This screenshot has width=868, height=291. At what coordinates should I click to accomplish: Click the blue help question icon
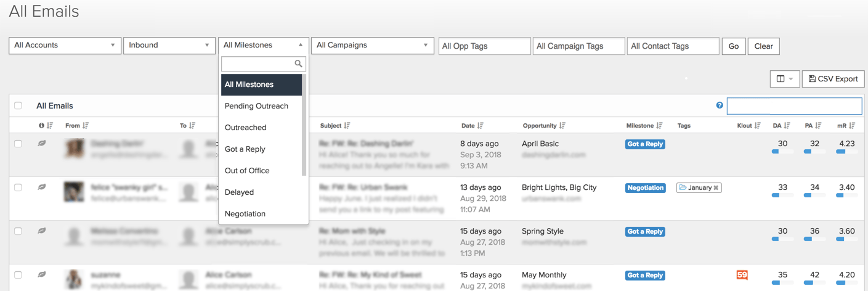[720, 105]
